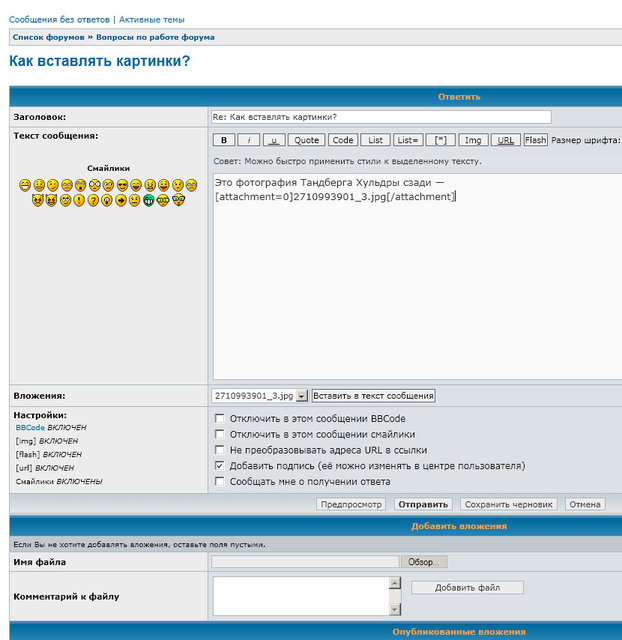Image resolution: width=622 pixels, height=640 pixels.
Task: Insert the twisted evil grinning smiley
Action: click(x=51, y=200)
